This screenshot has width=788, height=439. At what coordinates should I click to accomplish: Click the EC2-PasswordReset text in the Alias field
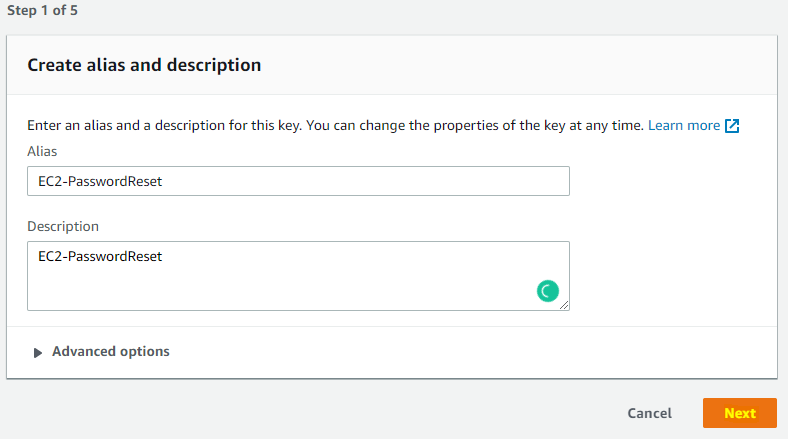coord(100,181)
